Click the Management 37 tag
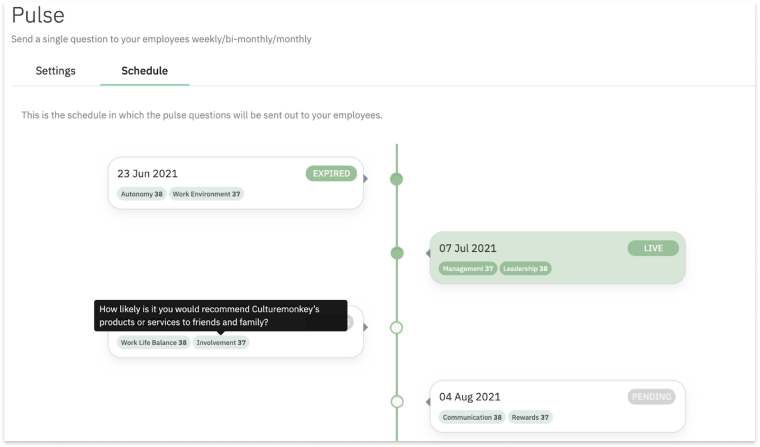The image size is (760, 447). [x=469, y=269]
